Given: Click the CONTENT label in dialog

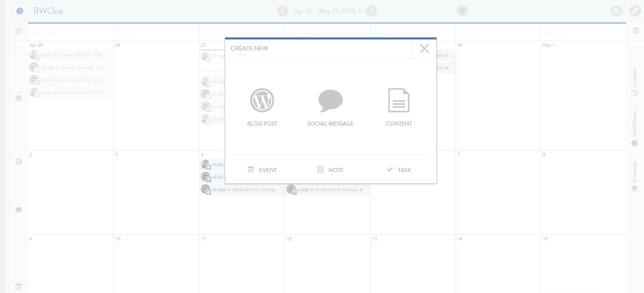Looking at the screenshot, I should (399, 124).
